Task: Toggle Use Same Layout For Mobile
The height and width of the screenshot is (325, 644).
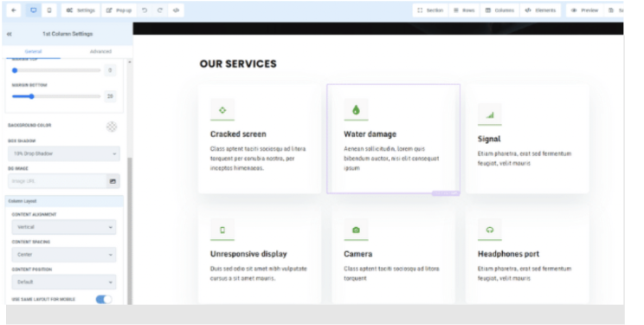Action: tap(104, 300)
